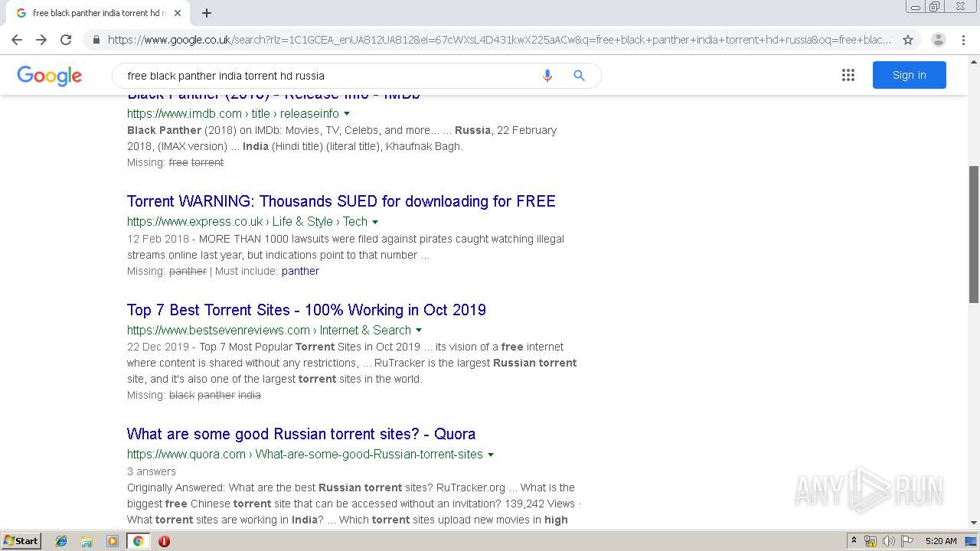This screenshot has height=551, width=980.
Task: Expand the bestsevenreviews.com result options arrow
Action: [x=419, y=331]
